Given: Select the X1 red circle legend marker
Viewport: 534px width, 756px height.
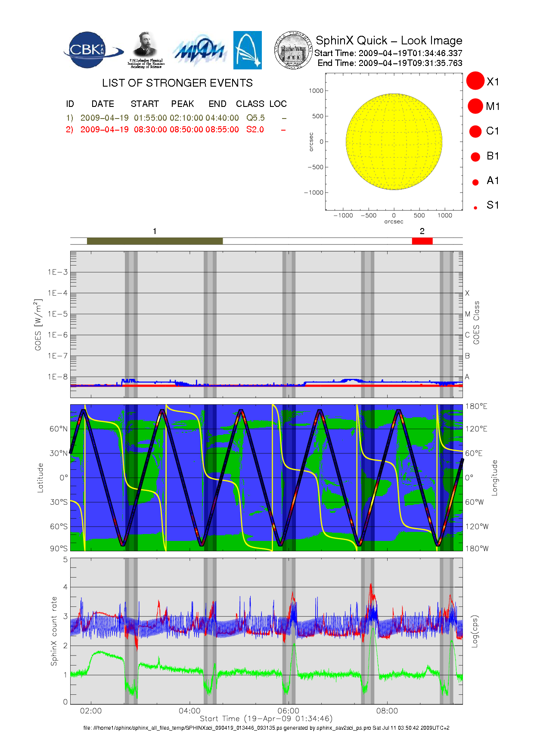Looking at the screenshot, I should tap(475, 81).
